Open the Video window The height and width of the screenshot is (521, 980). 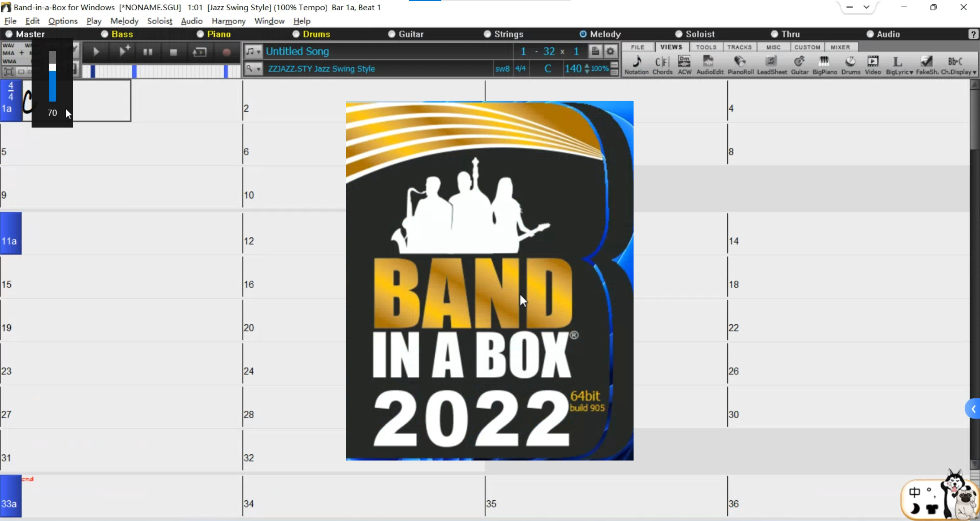[873, 65]
